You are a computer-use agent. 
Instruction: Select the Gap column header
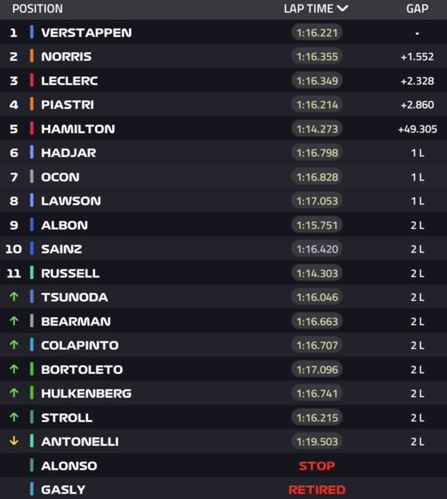(x=417, y=9)
